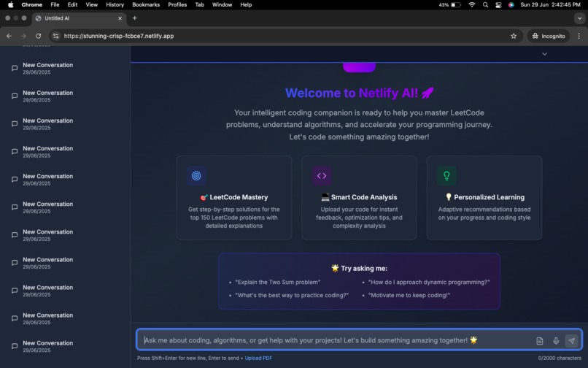Click "What's the best way to practice coding?" suggestion
The width and height of the screenshot is (588, 368).
click(292, 295)
